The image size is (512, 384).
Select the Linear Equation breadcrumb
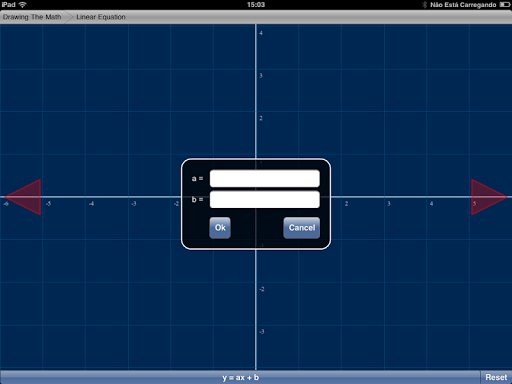click(x=101, y=17)
